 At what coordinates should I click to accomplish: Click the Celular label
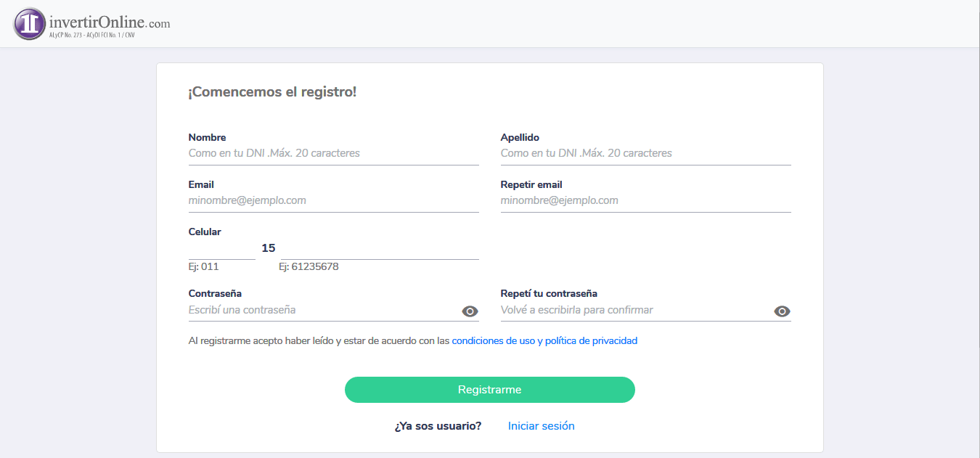tap(205, 231)
